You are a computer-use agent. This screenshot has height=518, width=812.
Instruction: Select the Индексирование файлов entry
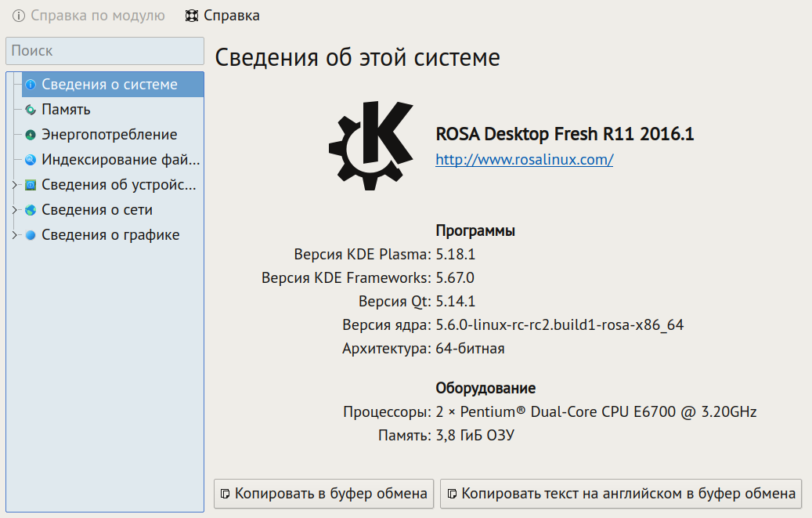coord(121,160)
